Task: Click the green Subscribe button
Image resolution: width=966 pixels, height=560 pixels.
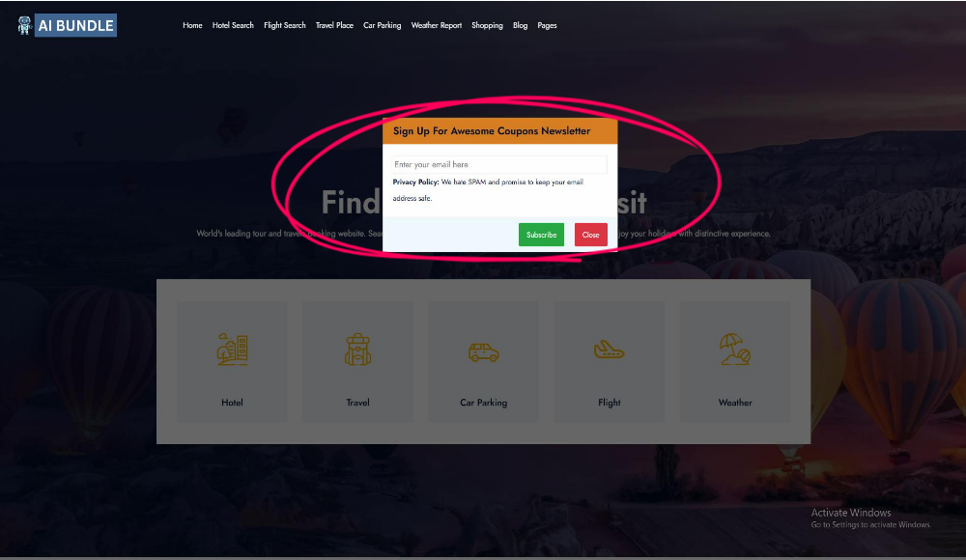Action: click(542, 235)
